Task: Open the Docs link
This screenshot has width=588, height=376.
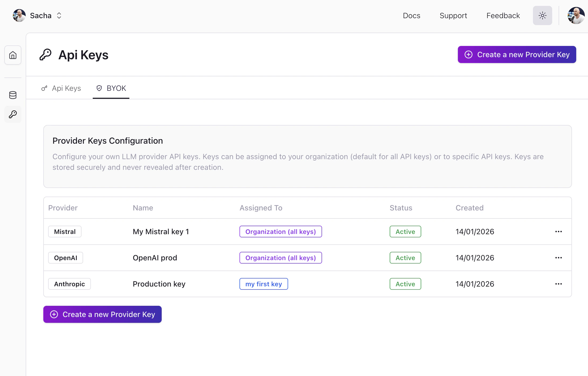Action: pos(411,15)
